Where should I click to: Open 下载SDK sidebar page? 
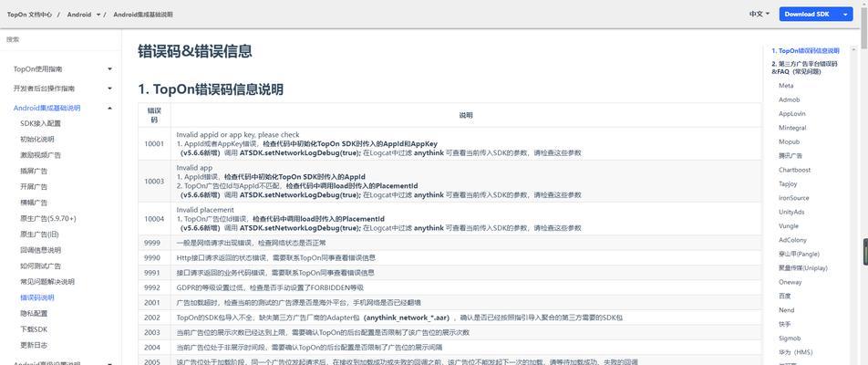[34, 329]
